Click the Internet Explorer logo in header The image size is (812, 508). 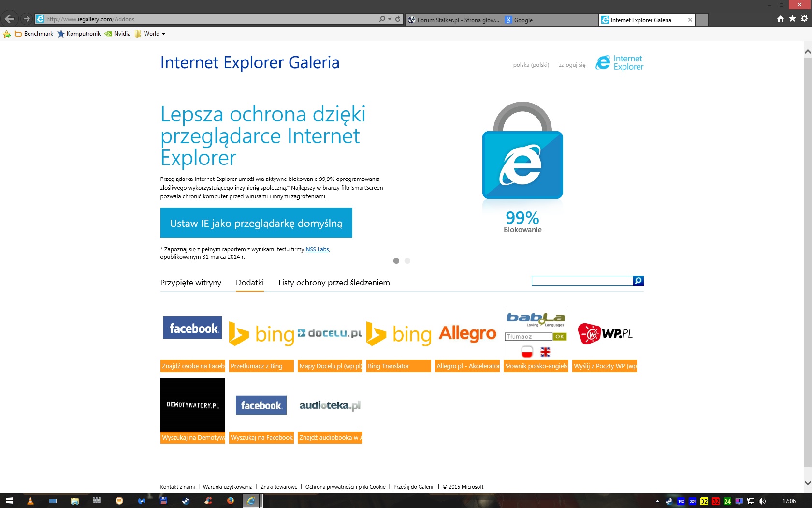pyautogui.click(x=620, y=62)
